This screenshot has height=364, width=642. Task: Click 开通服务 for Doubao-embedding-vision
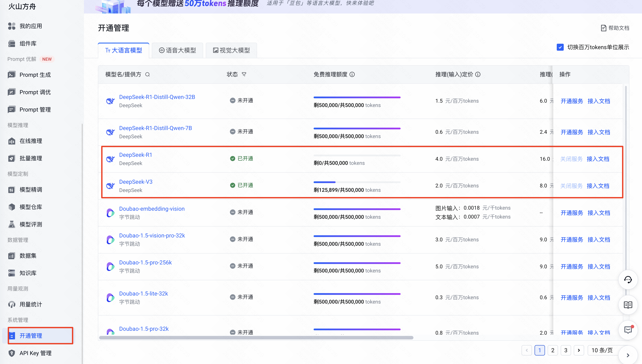572,213
